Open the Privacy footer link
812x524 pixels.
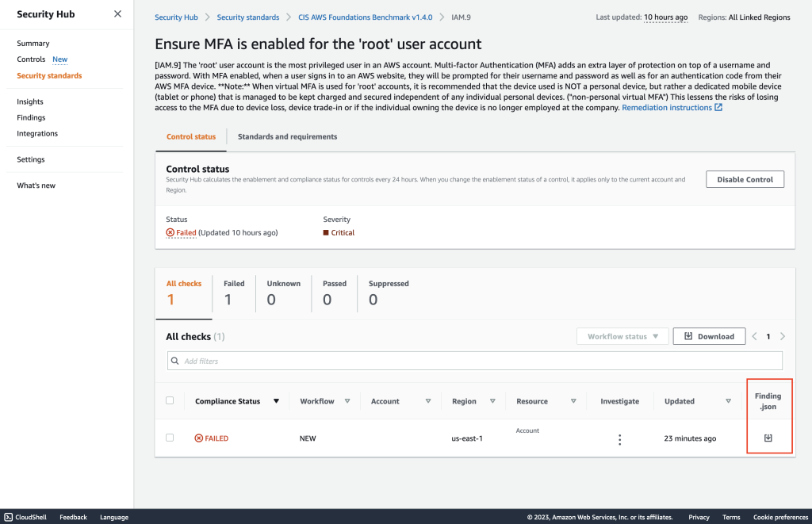(x=699, y=518)
